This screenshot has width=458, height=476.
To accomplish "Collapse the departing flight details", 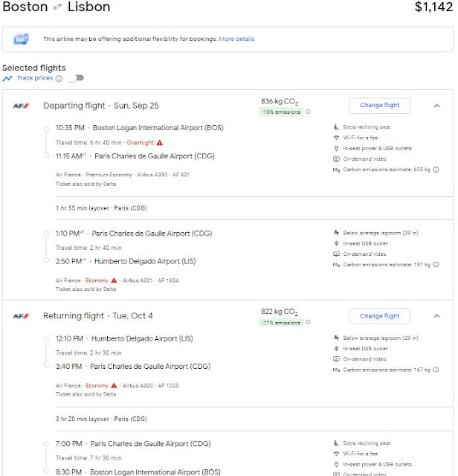I will [436, 106].
